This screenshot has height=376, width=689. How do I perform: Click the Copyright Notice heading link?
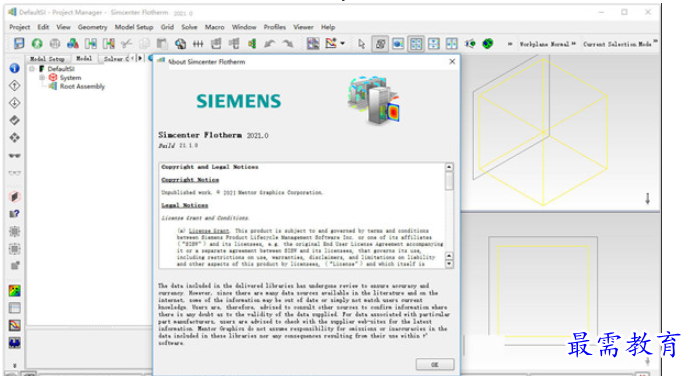pyautogui.click(x=190, y=180)
